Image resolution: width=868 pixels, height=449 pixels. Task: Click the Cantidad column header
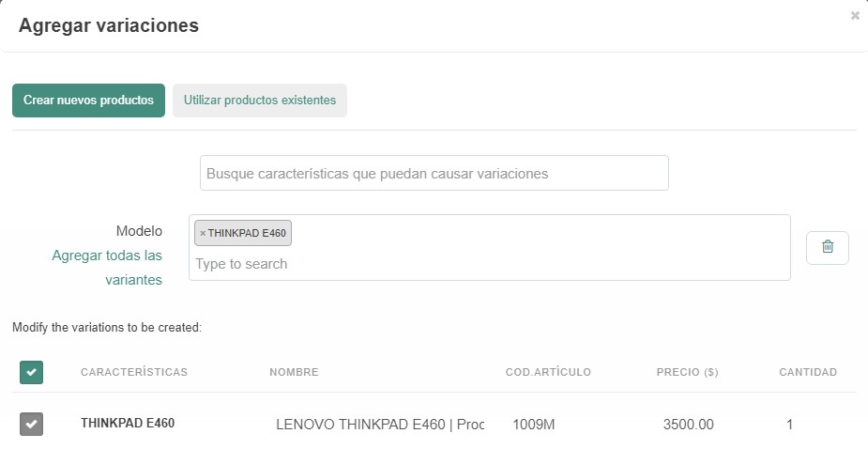click(x=808, y=373)
